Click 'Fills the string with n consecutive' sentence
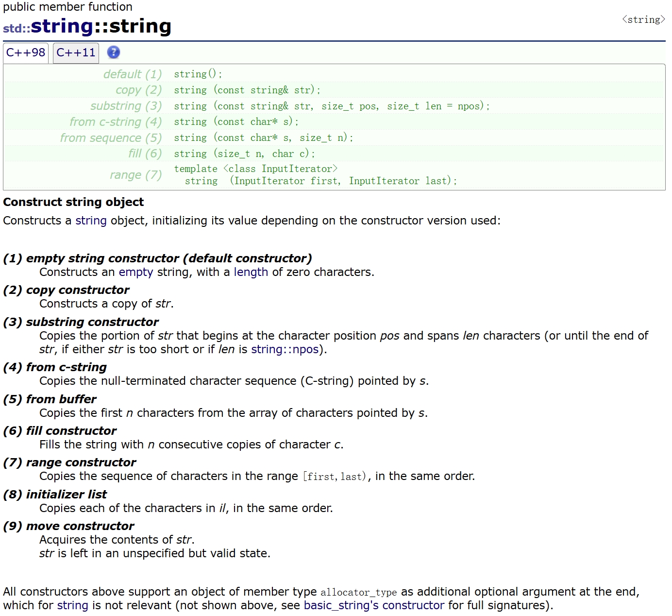The image size is (672, 616). point(191,445)
